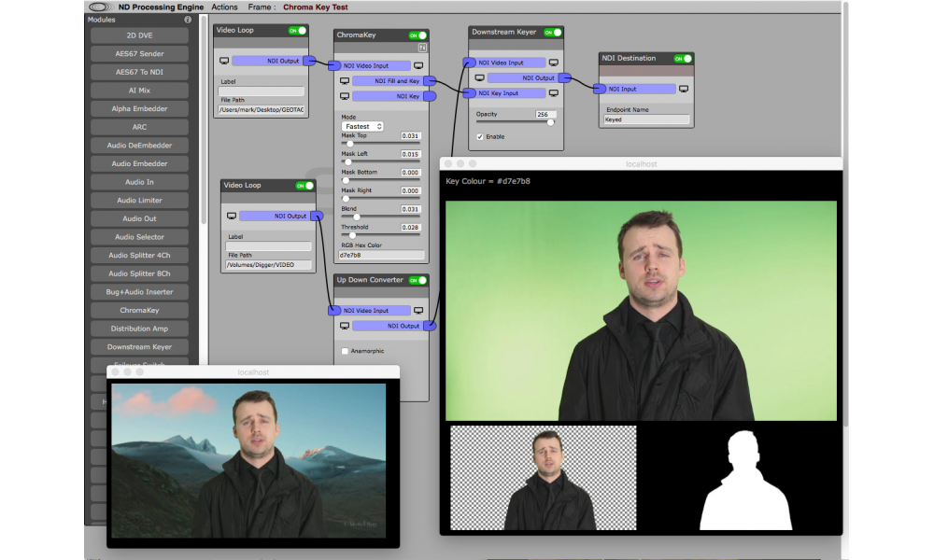Open the Mode dropdown showing Fastest
Viewport: 934px width, 560px height.
point(363,126)
